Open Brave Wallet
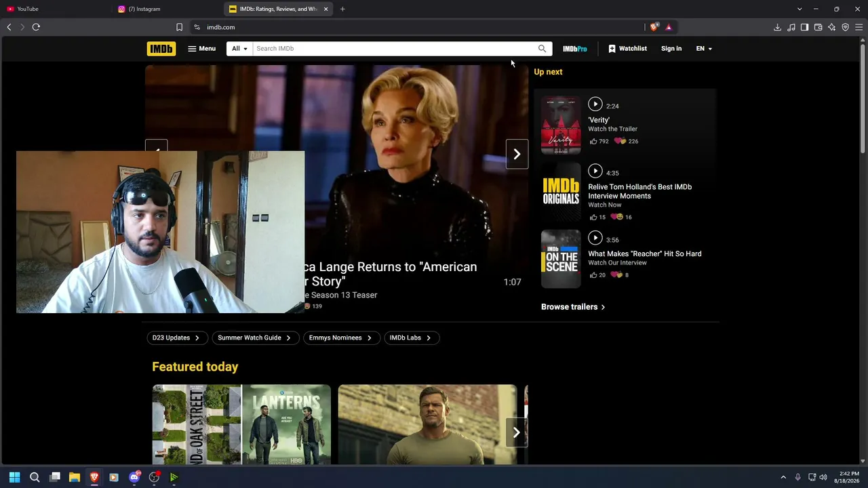 818,27
